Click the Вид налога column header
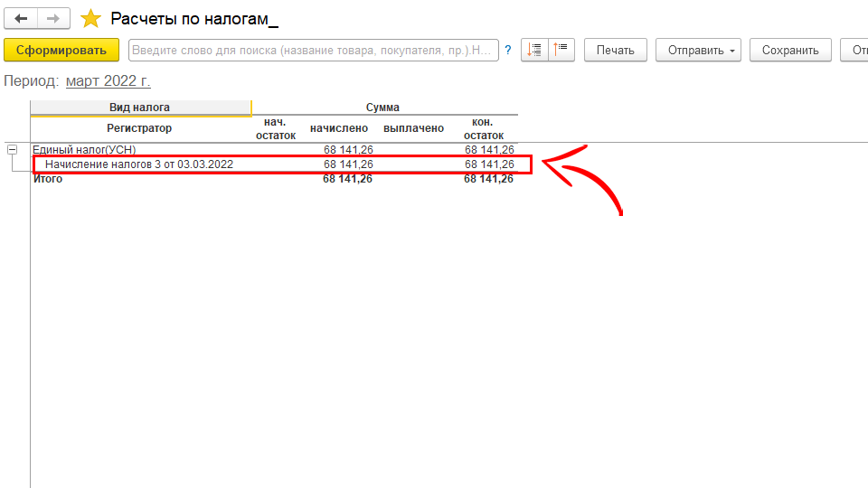868x488 pixels. point(140,108)
